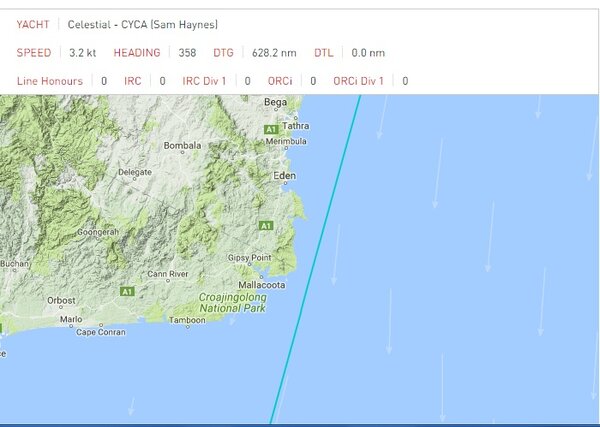This screenshot has width=600, height=427.
Task: Click the Cann River town marker
Action: coord(166,273)
